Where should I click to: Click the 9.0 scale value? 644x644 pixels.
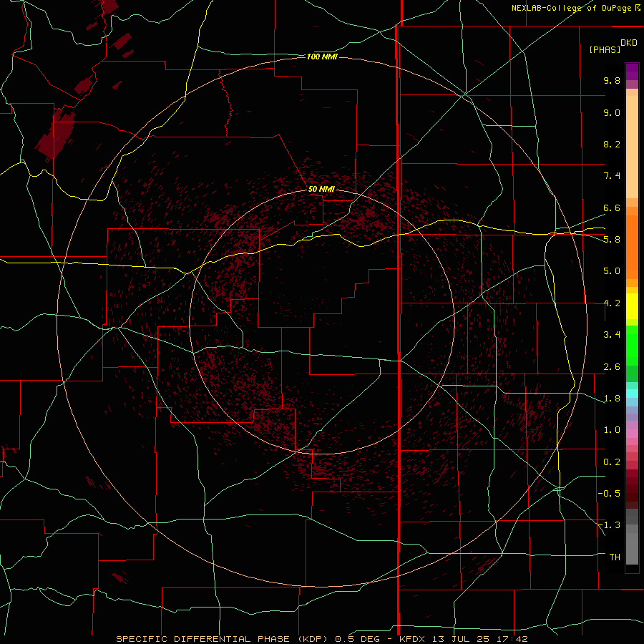point(612,112)
